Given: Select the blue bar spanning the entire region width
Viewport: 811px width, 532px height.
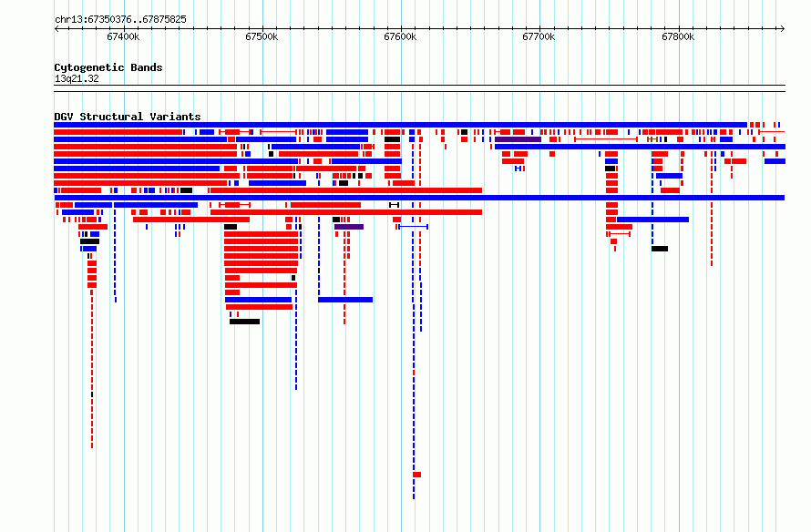Looking at the screenshot, I should pos(419,198).
